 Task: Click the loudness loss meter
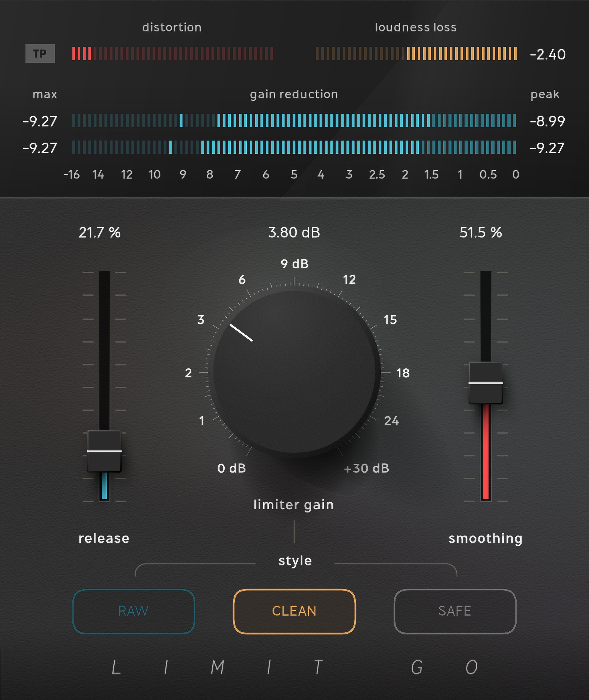[x=416, y=53]
